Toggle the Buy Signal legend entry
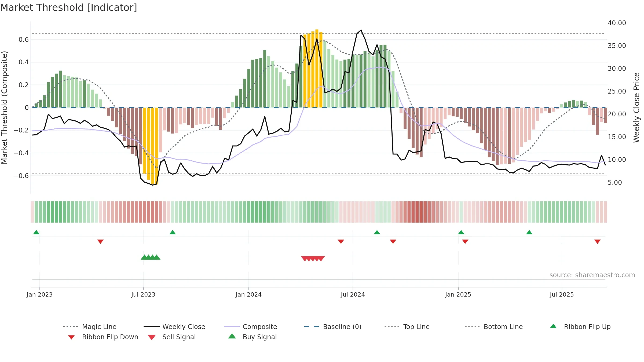Screen dimensions: 644x362 tap(252, 337)
